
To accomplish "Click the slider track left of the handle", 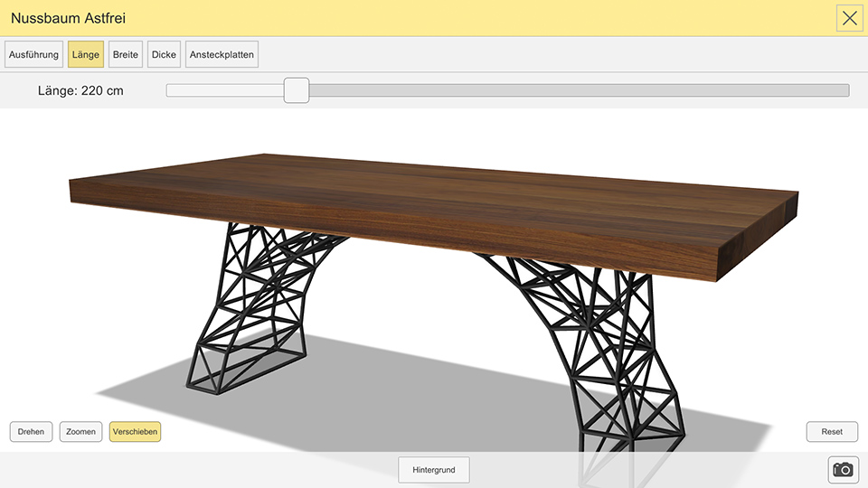I will tap(224, 90).
